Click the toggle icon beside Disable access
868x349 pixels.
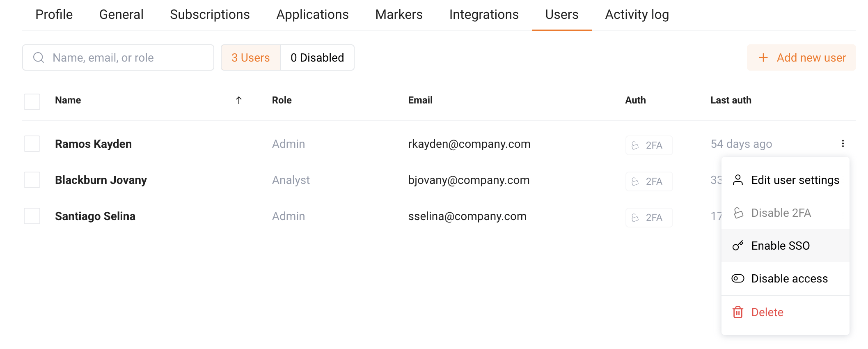point(737,278)
